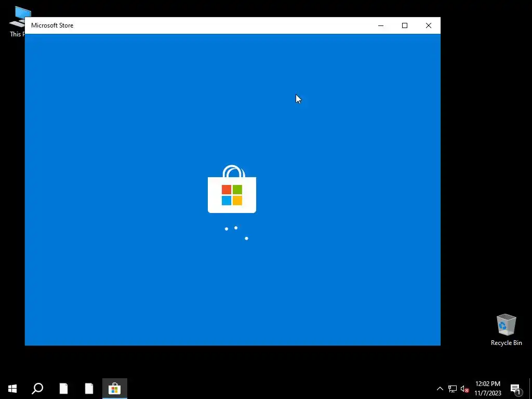Select first blank document taskbar icon

pyautogui.click(x=63, y=389)
